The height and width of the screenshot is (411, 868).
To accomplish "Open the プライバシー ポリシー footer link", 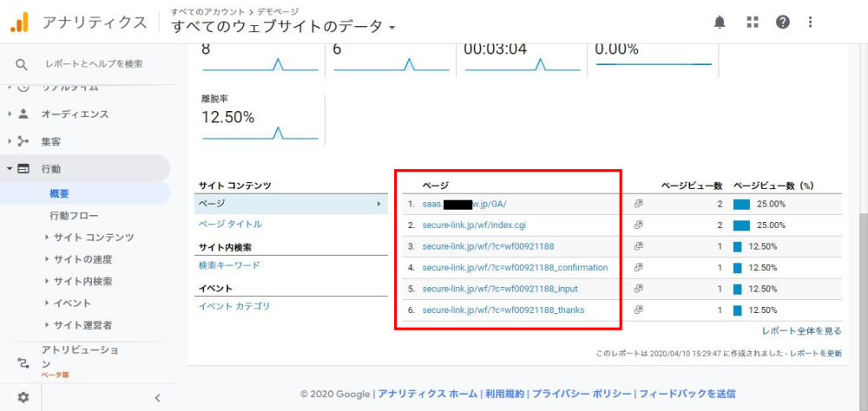I will [x=581, y=394].
